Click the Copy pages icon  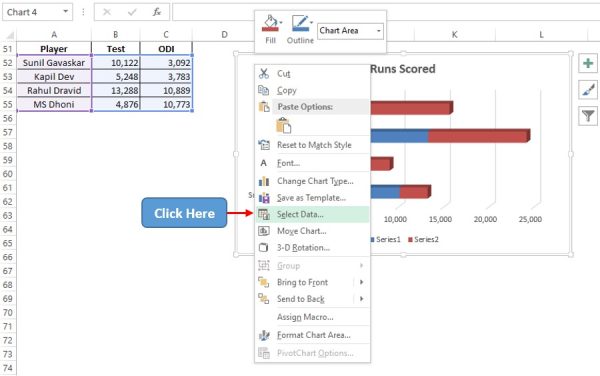264,90
